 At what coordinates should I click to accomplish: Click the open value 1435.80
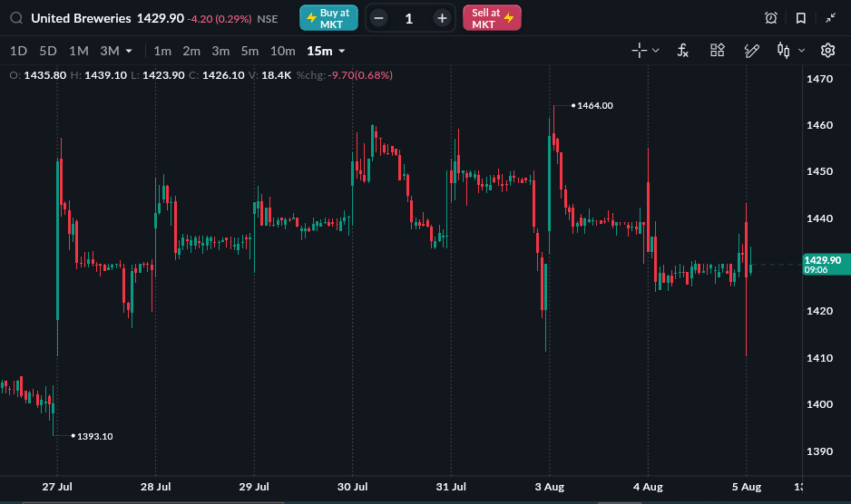45,75
